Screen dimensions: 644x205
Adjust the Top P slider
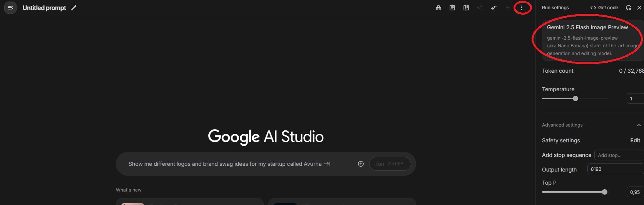(604, 192)
